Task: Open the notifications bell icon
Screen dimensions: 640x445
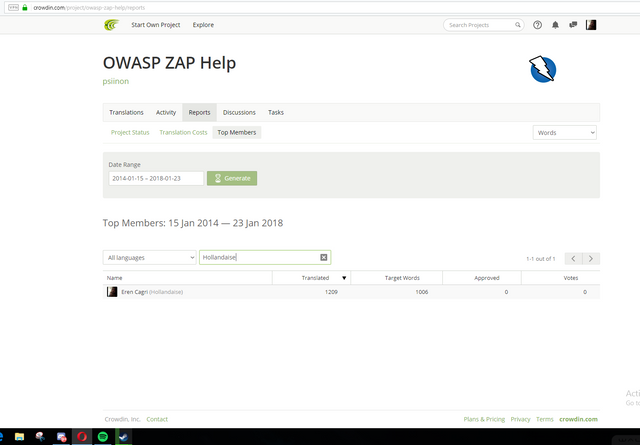Action: point(555,25)
